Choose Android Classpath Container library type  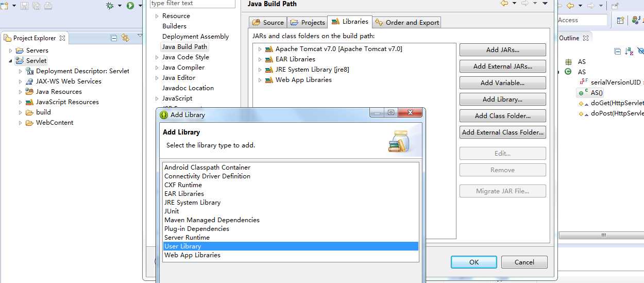click(291, 168)
